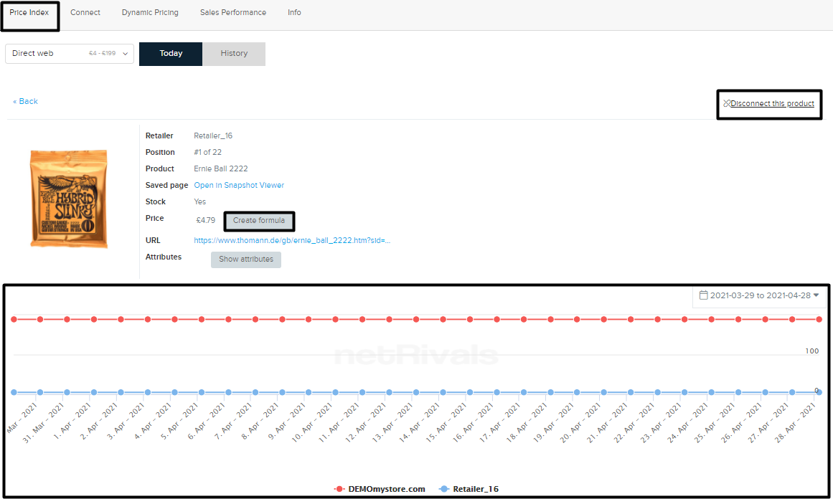This screenshot has width=833, height=504.
Task: Go to the Dynamic Pricing tab
Action: pyautogui.click(x=150, y=13)
